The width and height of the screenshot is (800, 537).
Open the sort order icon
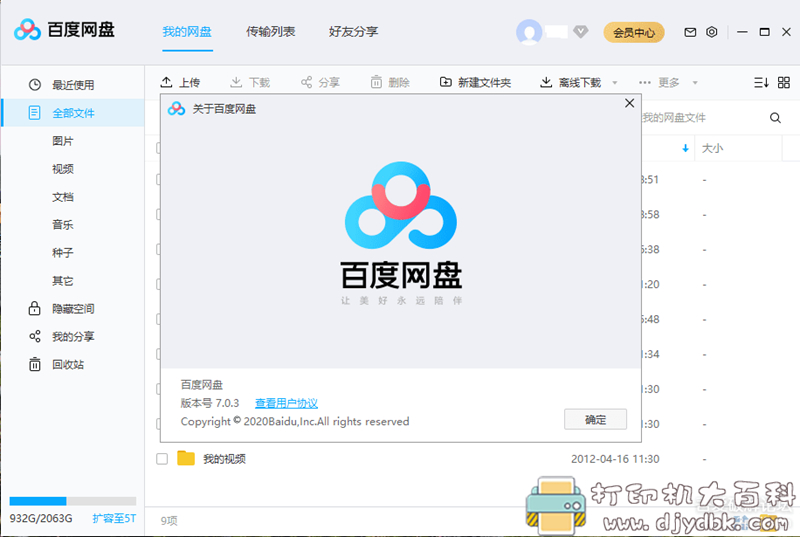(x=761, y=83)
